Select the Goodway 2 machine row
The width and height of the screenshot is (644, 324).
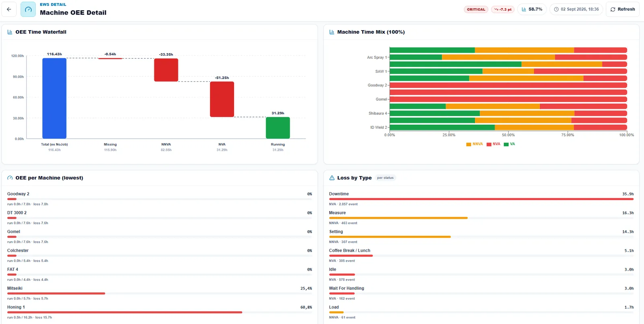(x=159, y=199)
